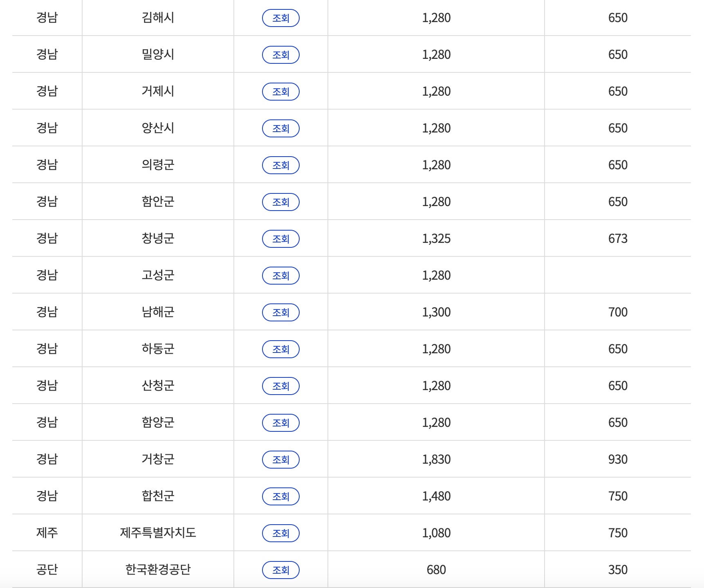This screenshot has width=704, height=588.
Task: Click the 1,280 value for 함안군
Action: point(436,202)
